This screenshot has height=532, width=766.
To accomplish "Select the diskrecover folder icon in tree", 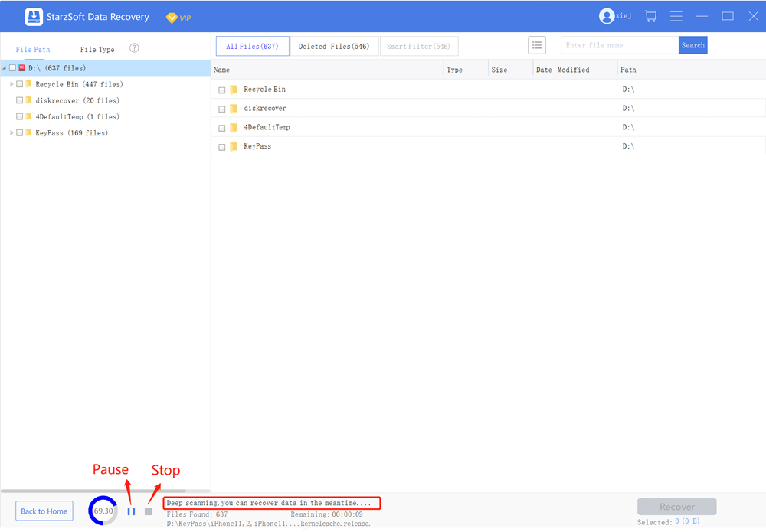I will tap(29, 100).
